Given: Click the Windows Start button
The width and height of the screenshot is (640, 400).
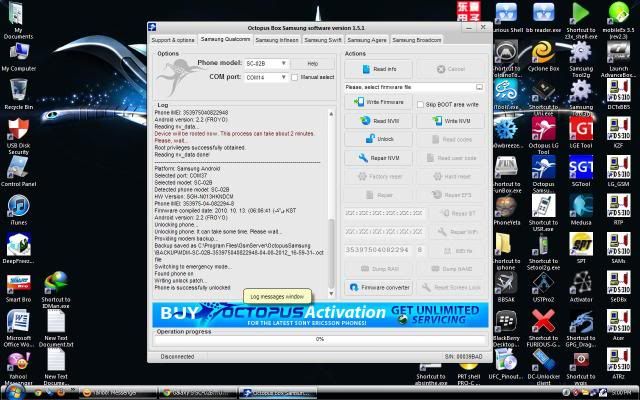Looking at the screenshot, I should (16, 393).
